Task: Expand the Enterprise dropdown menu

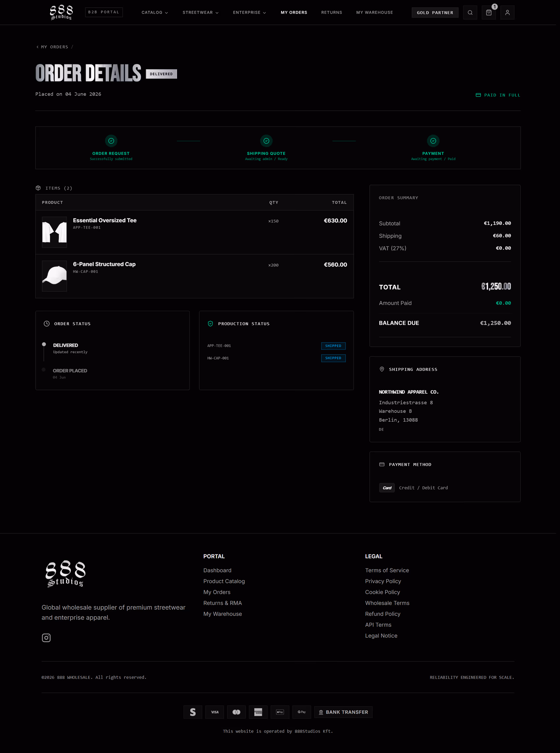Action: pyautogui.click(x=249, y=13)
